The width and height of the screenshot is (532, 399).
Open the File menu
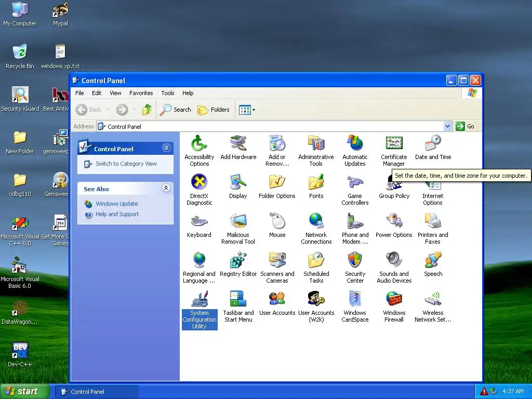(x=79, y=93)
